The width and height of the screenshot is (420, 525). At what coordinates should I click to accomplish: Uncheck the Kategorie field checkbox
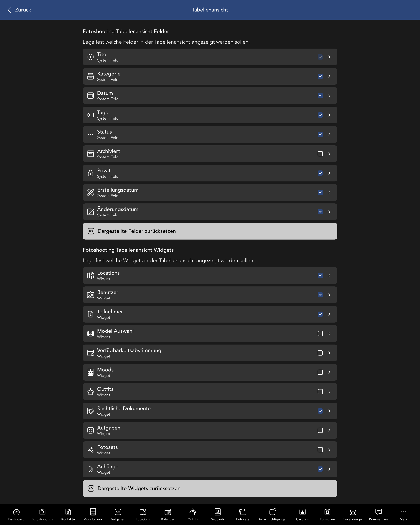tap(320, 76)
